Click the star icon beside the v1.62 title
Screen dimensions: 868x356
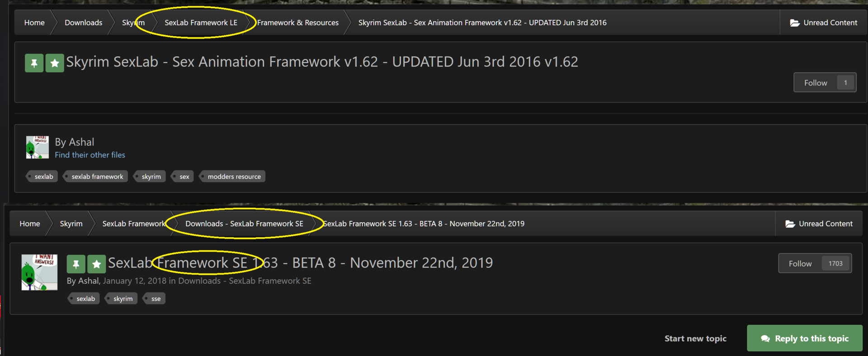(55, 63)
